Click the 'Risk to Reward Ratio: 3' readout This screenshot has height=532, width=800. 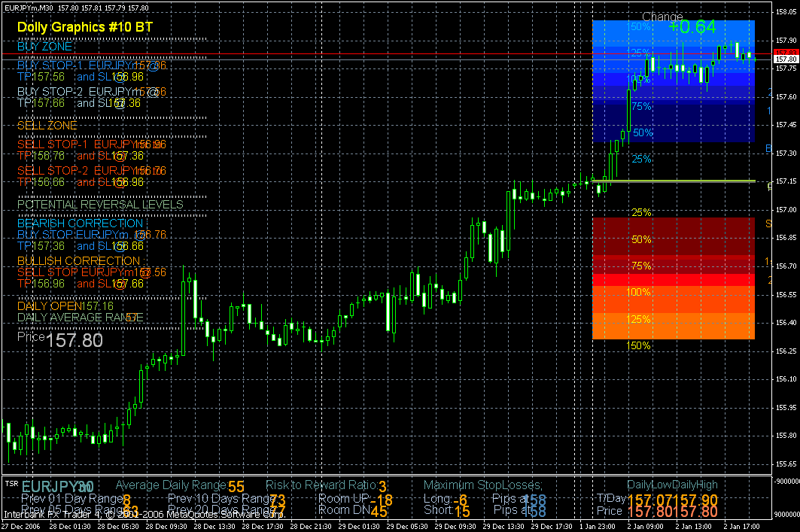326,485
